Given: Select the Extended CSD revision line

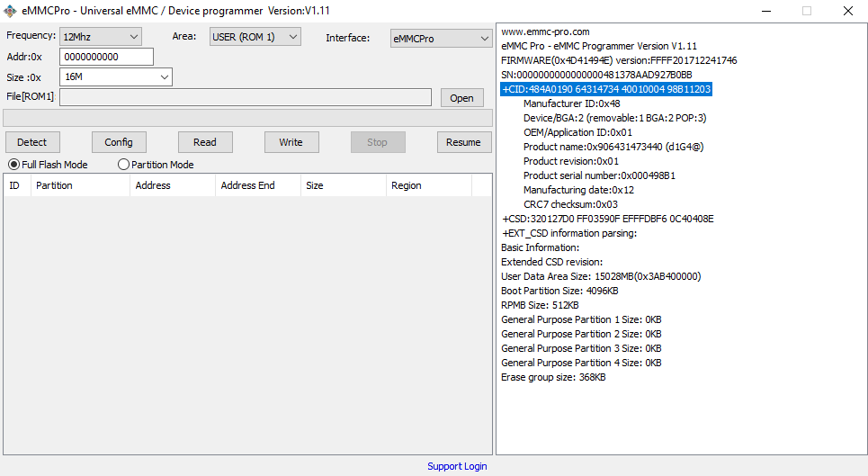Looking at the screenshot, I should pyautogui.click(x=552, y=262).
